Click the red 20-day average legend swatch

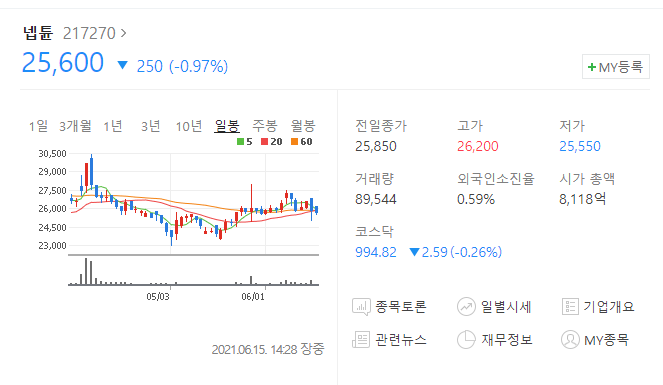coord(265,142)
